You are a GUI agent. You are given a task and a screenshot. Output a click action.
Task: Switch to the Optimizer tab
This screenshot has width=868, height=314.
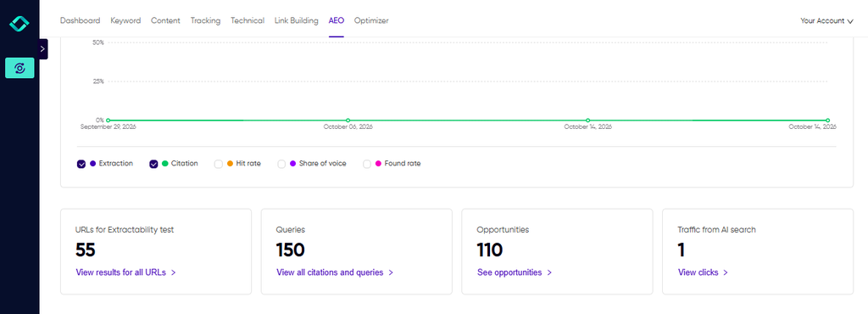pyautogui.click(x=371, y=20)
